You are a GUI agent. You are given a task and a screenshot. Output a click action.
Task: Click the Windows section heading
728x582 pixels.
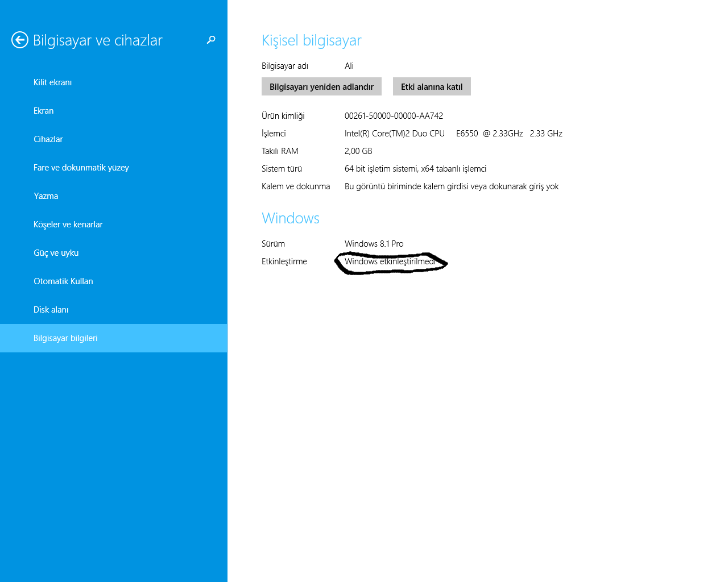coord(291,218)
